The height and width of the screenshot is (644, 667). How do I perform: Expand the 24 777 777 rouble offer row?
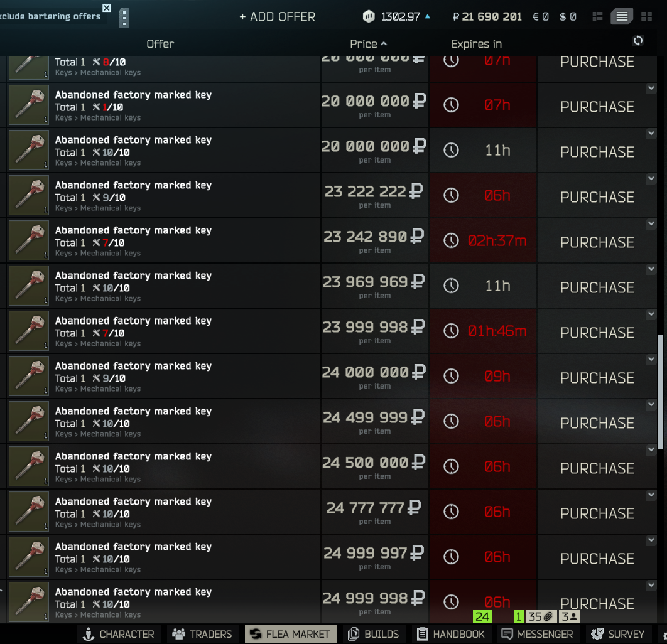[x=651, y=495]
